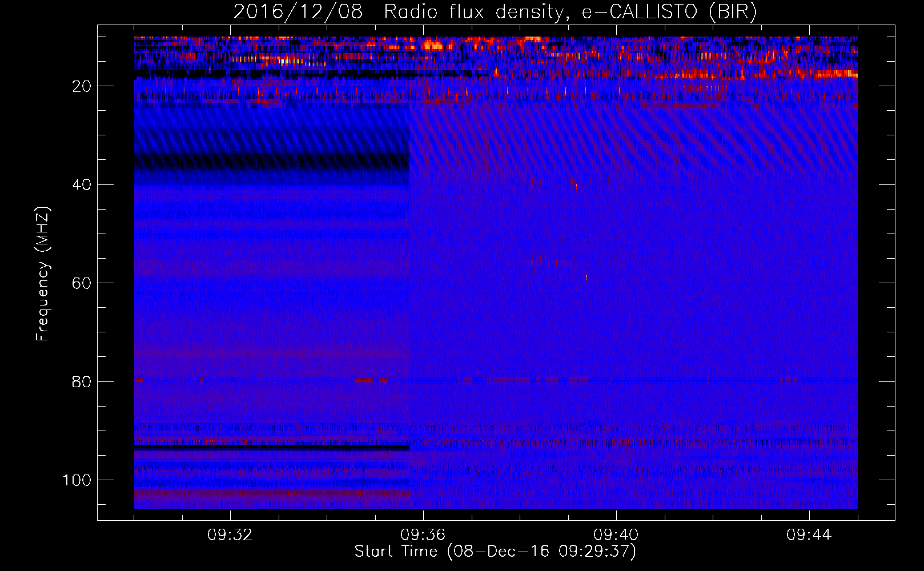The width and height of the screenshot is (924, 571).
Task: Click the 09:40 time tick label
Action: coord(616,535)
